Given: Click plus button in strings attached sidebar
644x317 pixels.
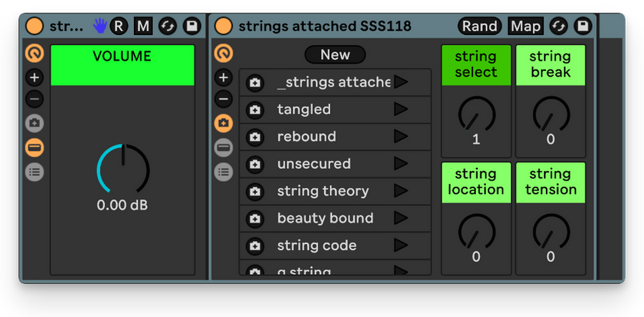Looking at the screenshot, I should [x=223, y=77].
